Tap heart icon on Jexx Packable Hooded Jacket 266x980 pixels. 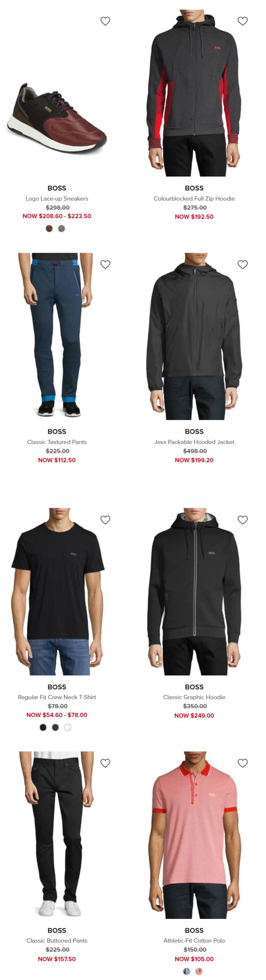242,264
